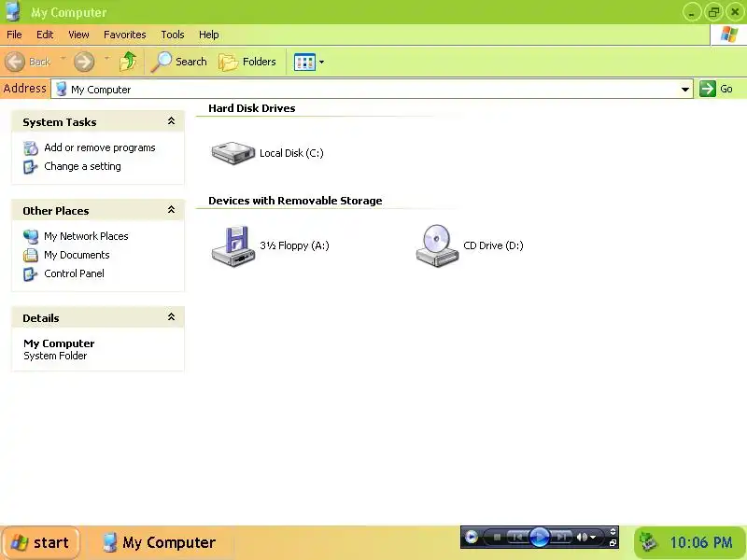Click the Start button
This screenshot has width=747, height=560.
[x=40, y=542]
